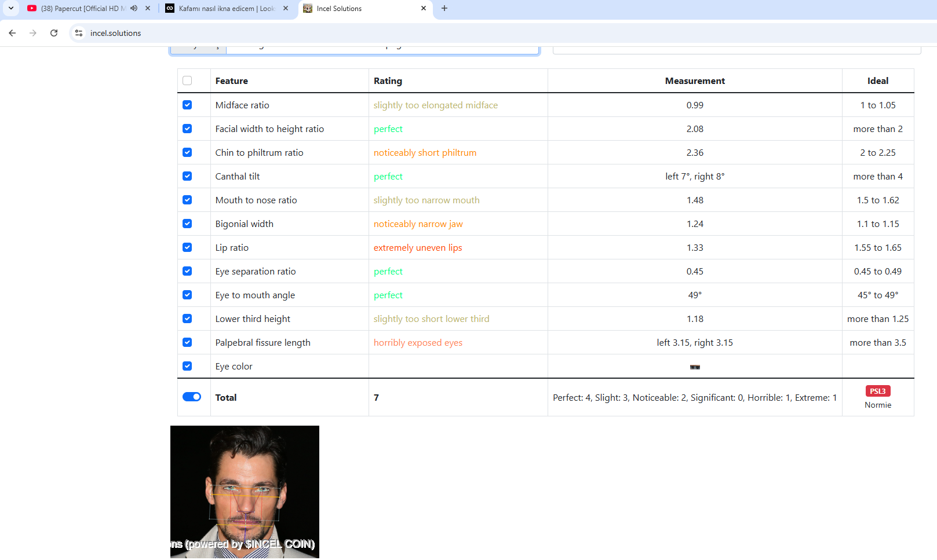This screenshot has height=560, width=937.
Task: Open site information icon in address bar
Action: pos(79,33)
